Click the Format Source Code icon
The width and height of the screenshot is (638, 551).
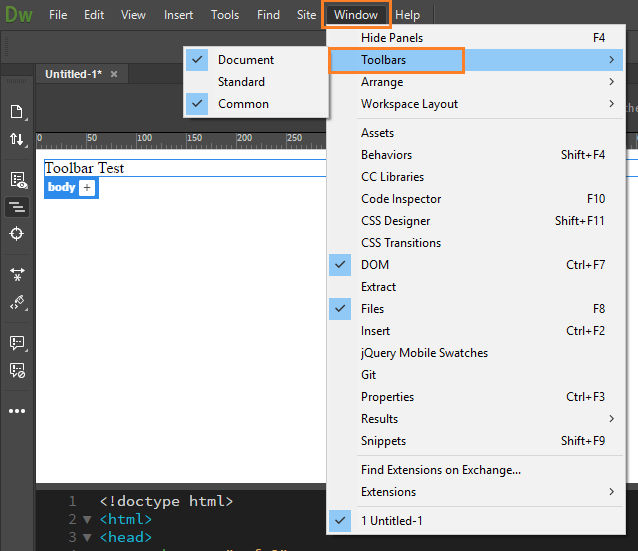point(17,207)
